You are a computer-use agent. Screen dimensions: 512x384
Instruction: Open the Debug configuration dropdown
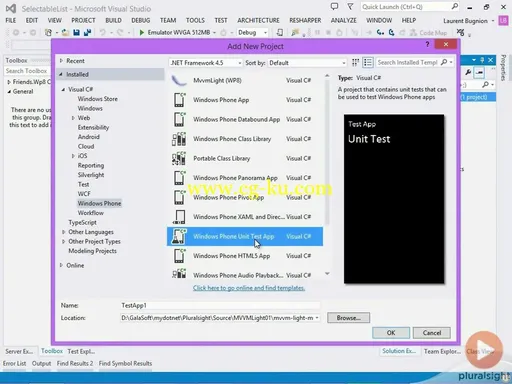[x=252, y=32]
